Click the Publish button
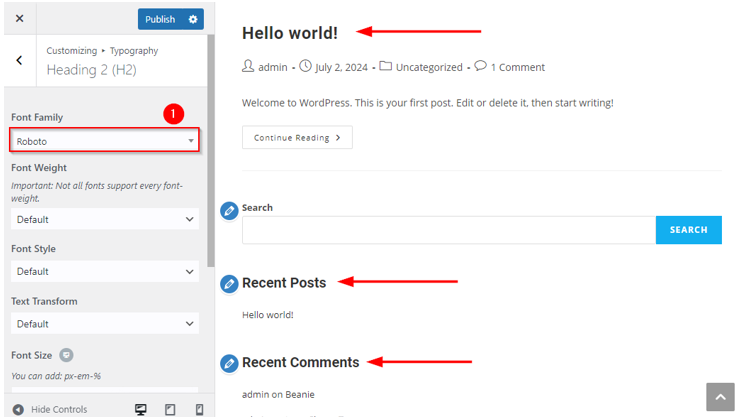Image resolution: width=747 pixels, height=417 pixels. 160,19
